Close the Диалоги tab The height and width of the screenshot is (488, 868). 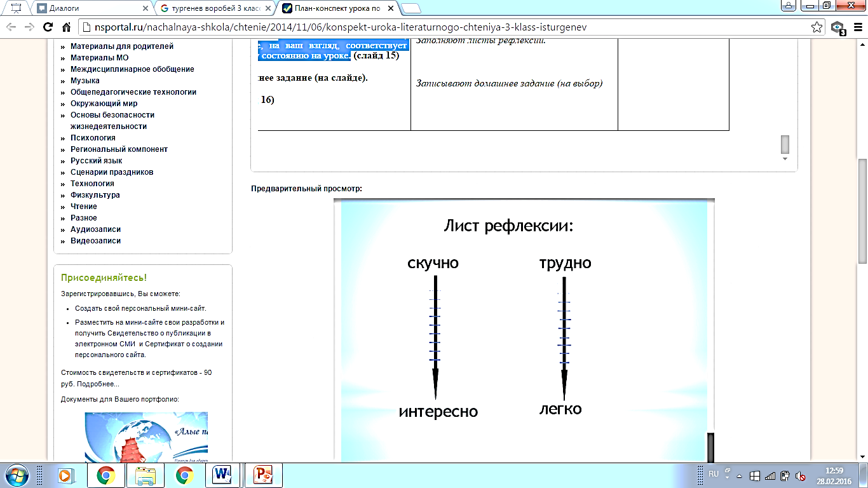146,8
